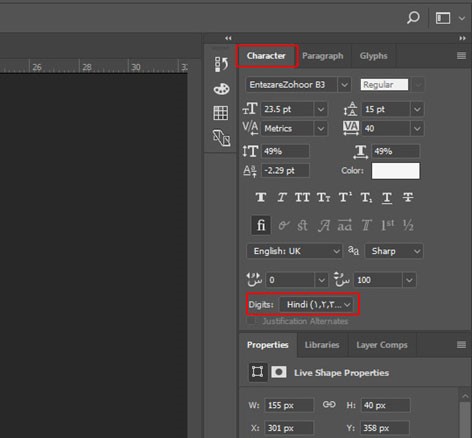Open the History panel icon
Viewport: 472px width, 438px height.
tap(221, 64)
